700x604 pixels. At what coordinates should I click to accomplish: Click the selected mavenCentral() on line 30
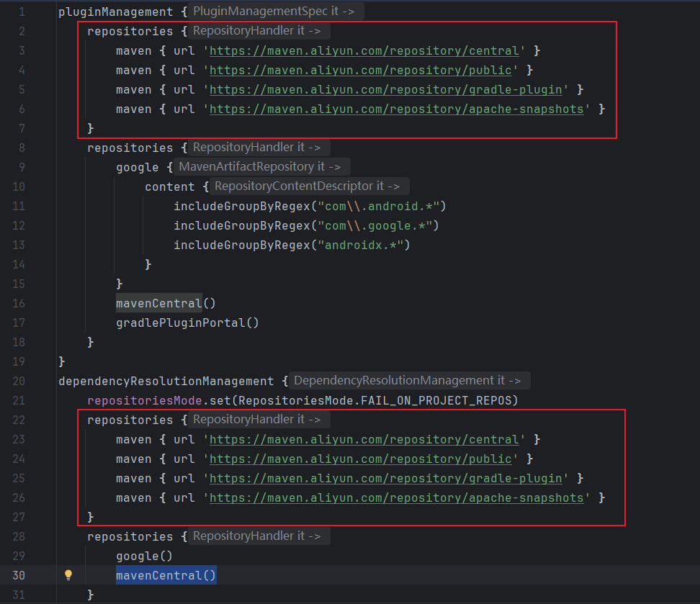point(166,575)
